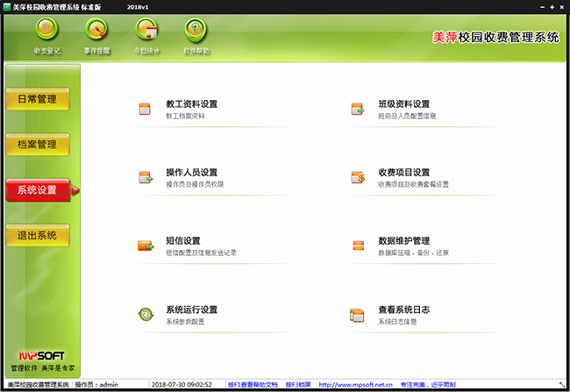Click the 操作人员设置 icon
570x392 pixels.
click(145, 177)
